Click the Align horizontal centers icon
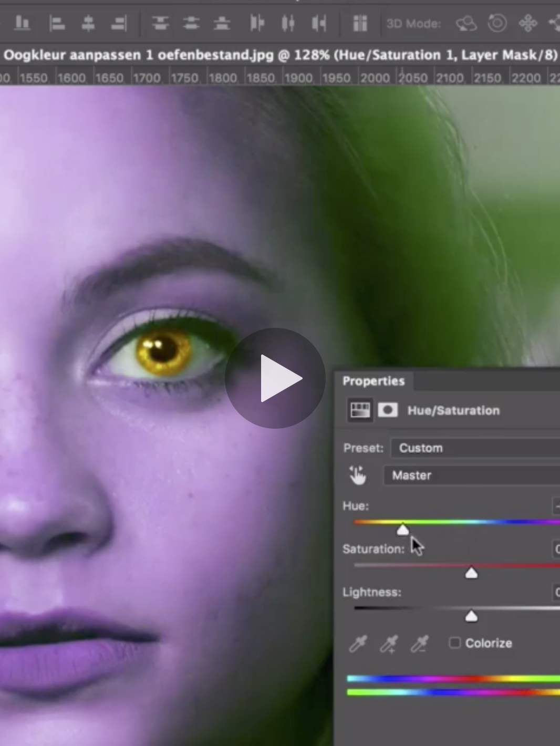 pos(88,23)
